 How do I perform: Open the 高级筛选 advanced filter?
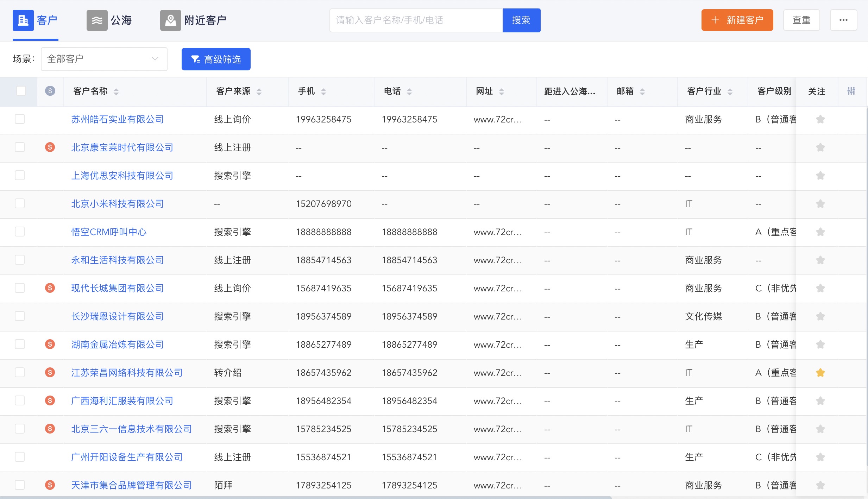(216, 59)
